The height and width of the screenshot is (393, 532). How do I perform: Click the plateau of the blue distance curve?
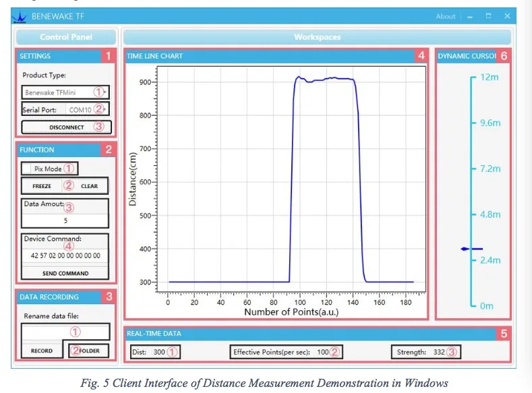(x=325, y=80)
